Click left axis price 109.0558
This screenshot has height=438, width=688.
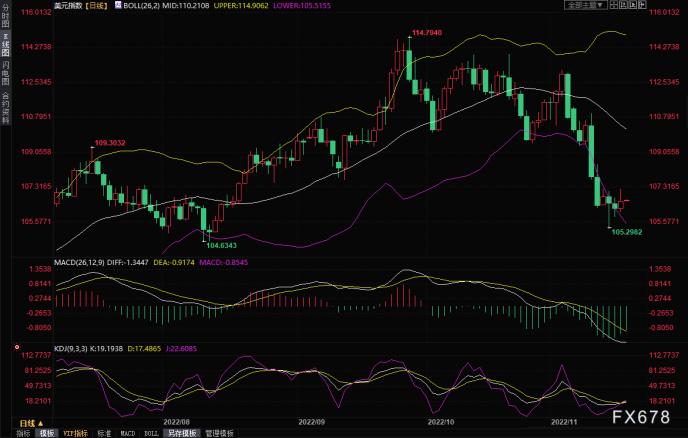coord(36,152)
